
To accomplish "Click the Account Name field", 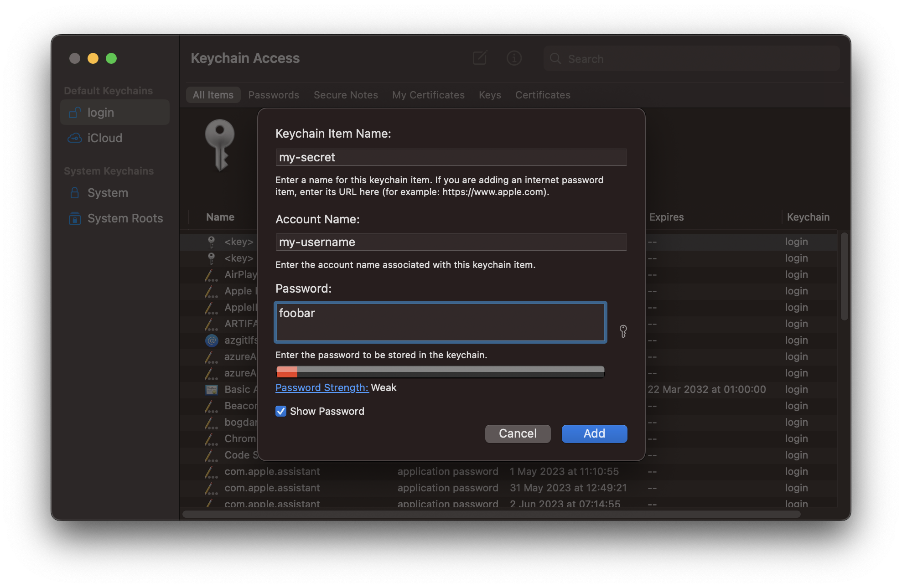I will pos(451,242).
